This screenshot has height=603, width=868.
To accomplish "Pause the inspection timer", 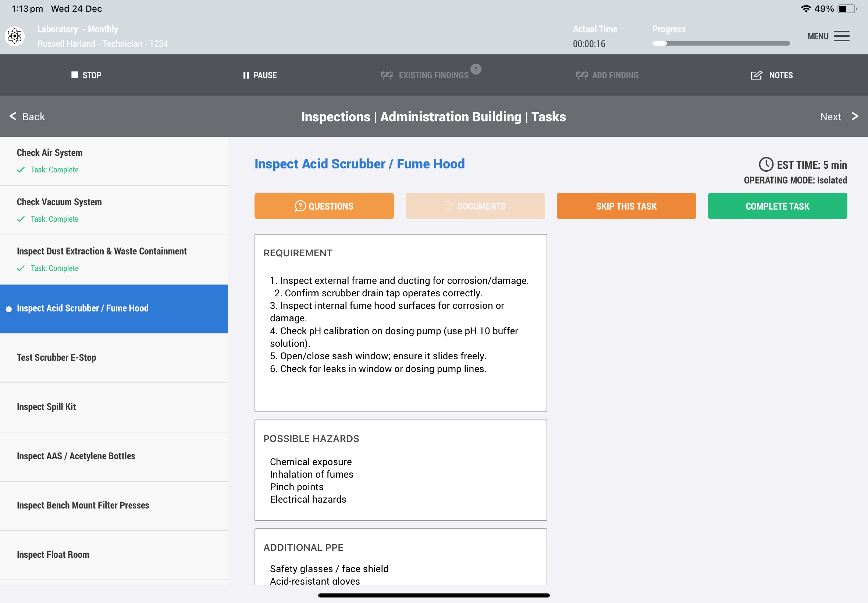I will click(x=260, y=75).
